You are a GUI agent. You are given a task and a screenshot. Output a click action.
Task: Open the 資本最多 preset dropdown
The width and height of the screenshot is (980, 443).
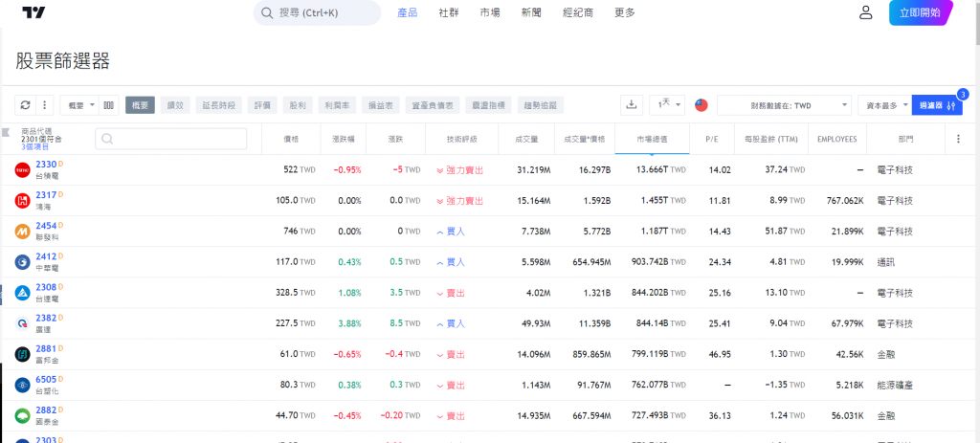884,105
